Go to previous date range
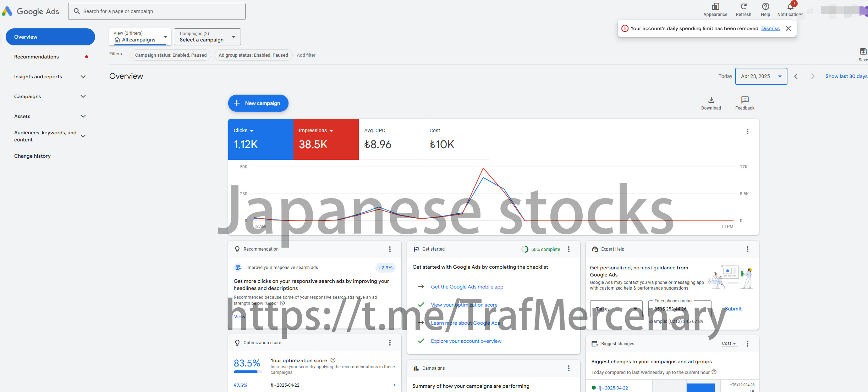Viewport: 868px width, 392px height. [796, 76]
